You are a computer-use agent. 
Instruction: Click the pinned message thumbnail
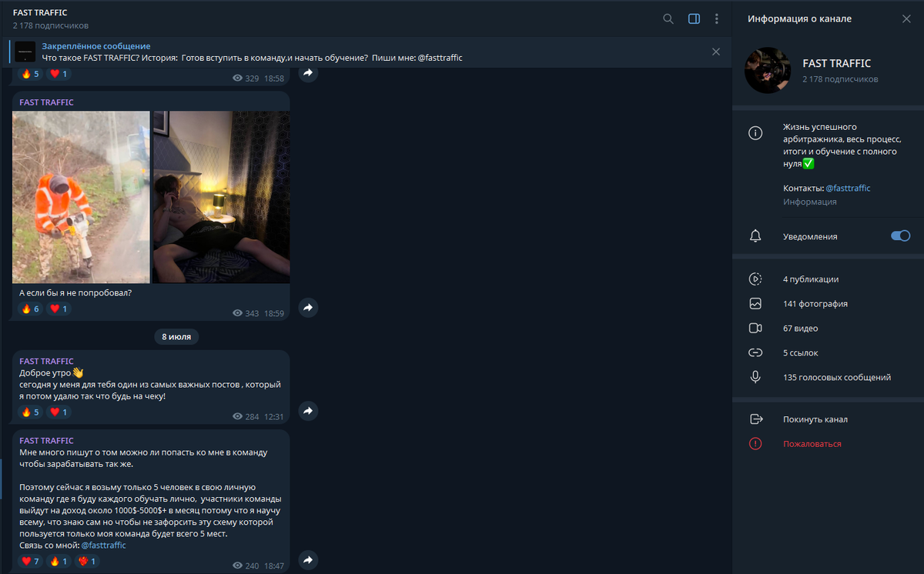25,52
